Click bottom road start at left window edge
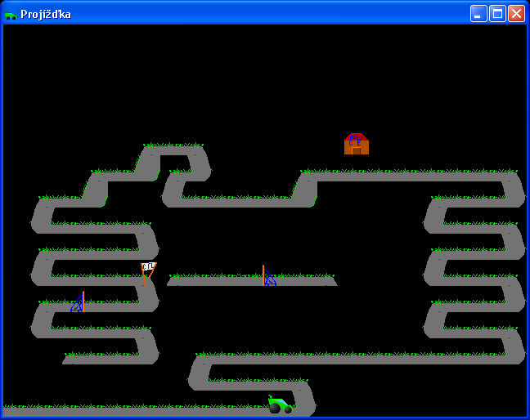The width and height of the screenshot is (530, 420). [x=8, y=412]
